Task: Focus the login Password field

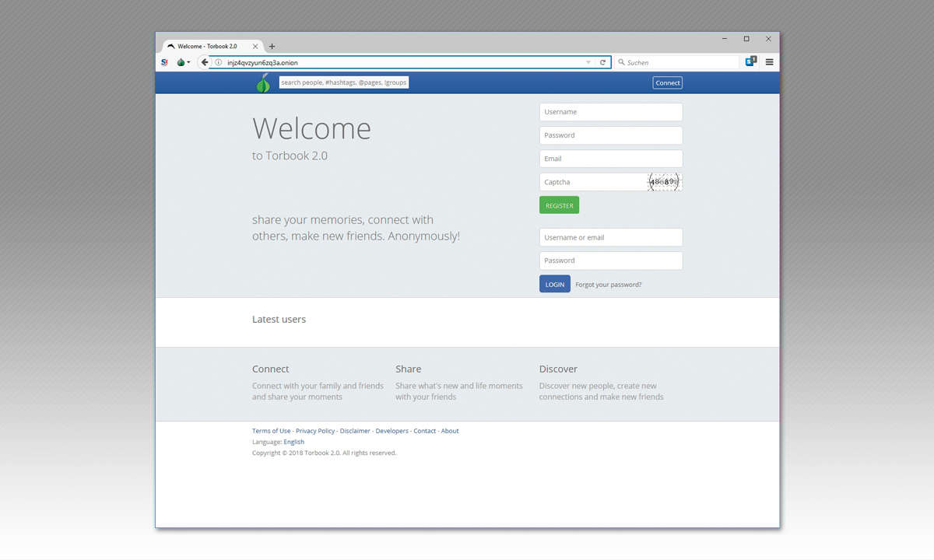Action: [x=611, y=261]
